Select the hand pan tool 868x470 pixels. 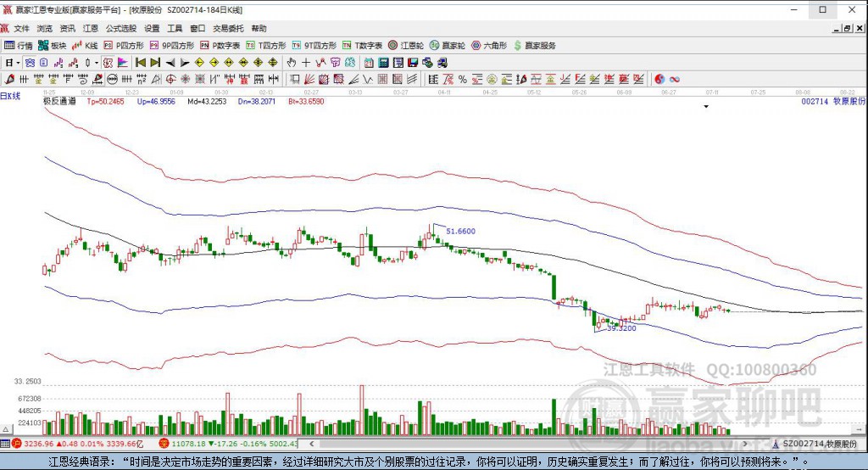[292, 63]
